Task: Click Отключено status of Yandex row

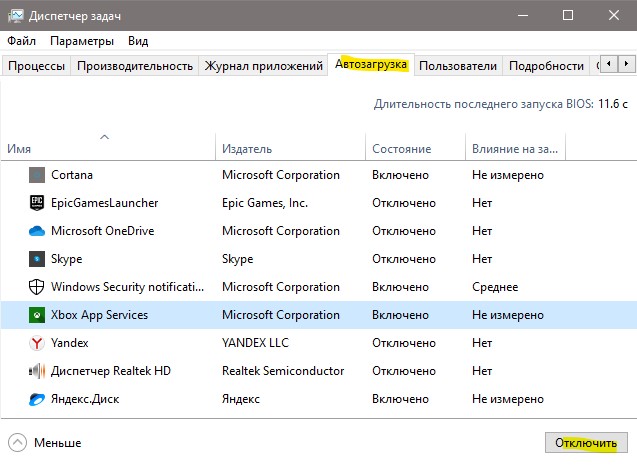Action: point(404,343)
